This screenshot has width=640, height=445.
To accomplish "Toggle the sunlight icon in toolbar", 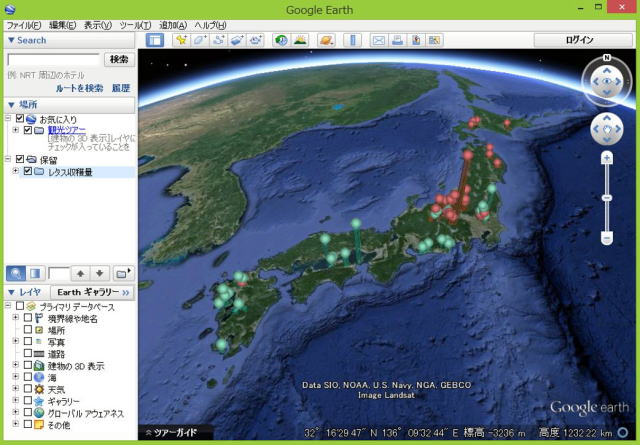I will tap(299, 40).
